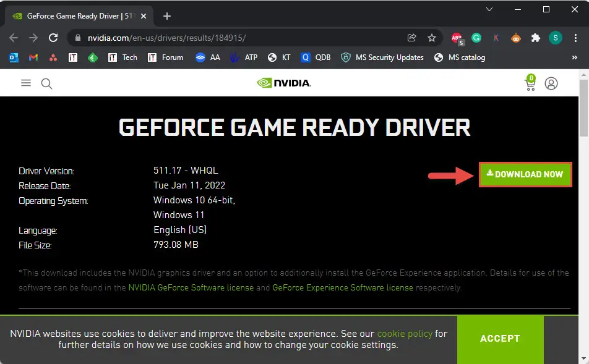This screenshot has height=364, width=589.
Task: Open the GeForce Experience Software license link
Action: coord(343,288)
